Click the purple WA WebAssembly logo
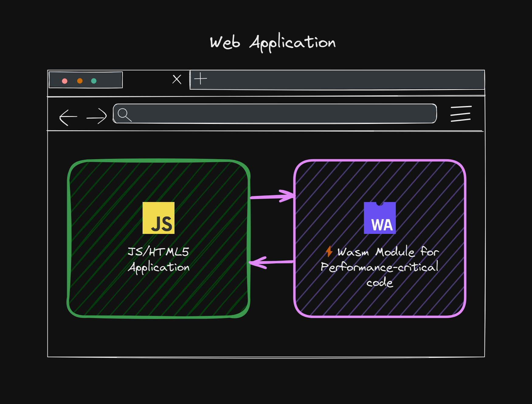Screen dimensions: 532x404 coord(380,218)
